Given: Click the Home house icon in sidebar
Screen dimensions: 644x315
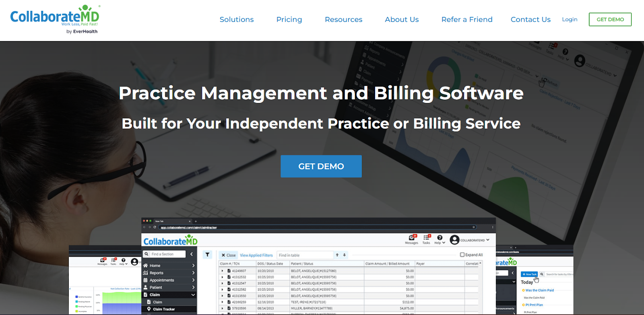Looking at the screenshot, I should (x=145, y=266).
